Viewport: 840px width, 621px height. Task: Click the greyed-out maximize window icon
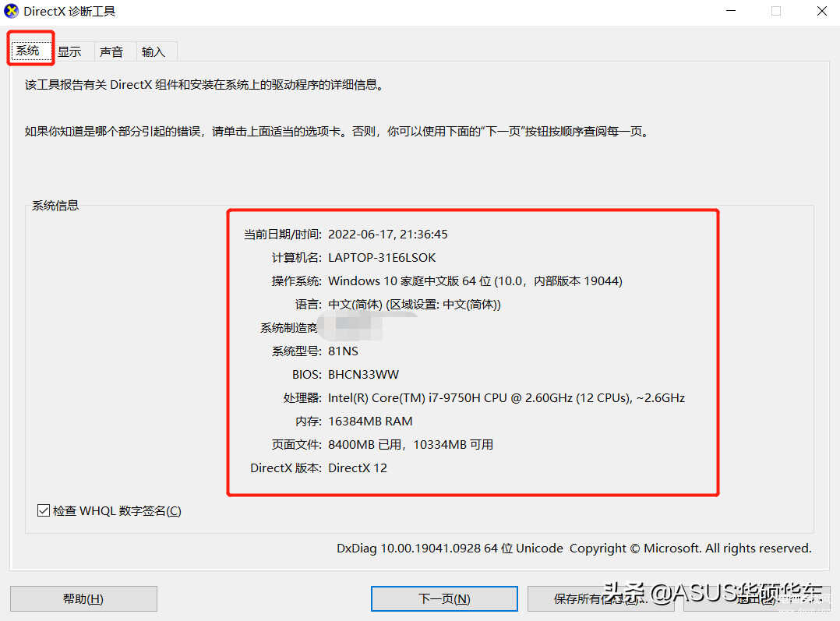776,11
